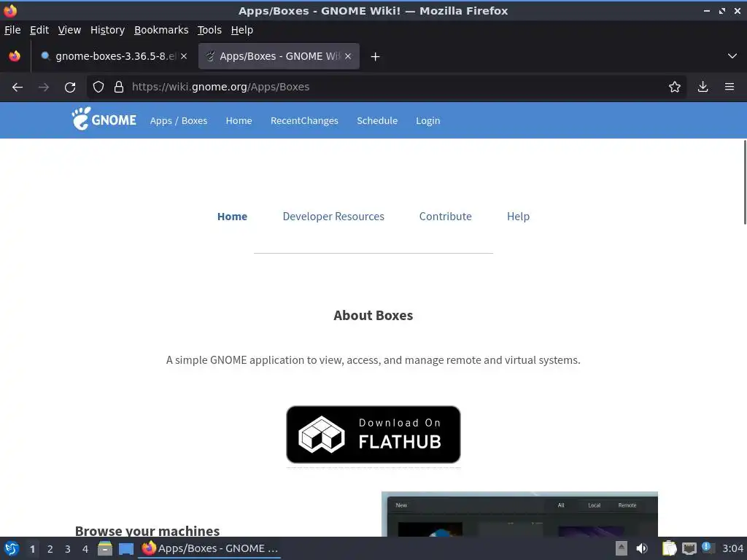The image size is (747, 560).
Task: Click the show desktop taskbar icon
Action: click(x=126, y=549)
